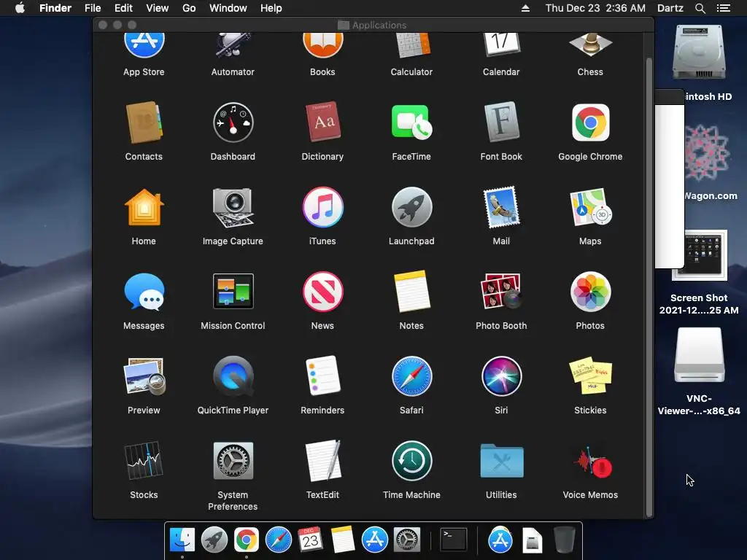Open the Photo Booth app icon

coord(501,291)
